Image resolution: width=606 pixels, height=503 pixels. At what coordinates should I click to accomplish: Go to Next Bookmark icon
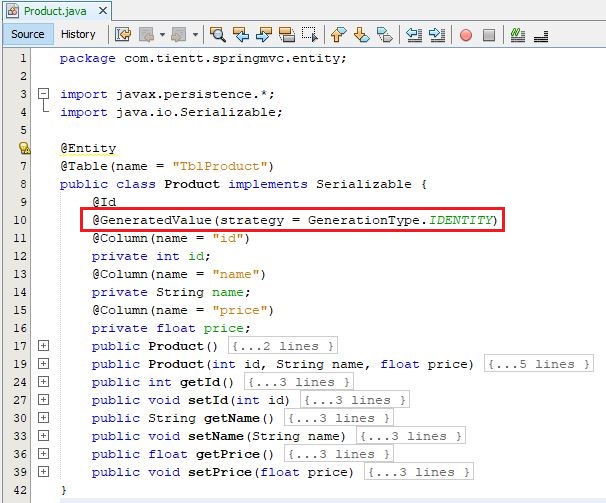[x=362, y=34]
